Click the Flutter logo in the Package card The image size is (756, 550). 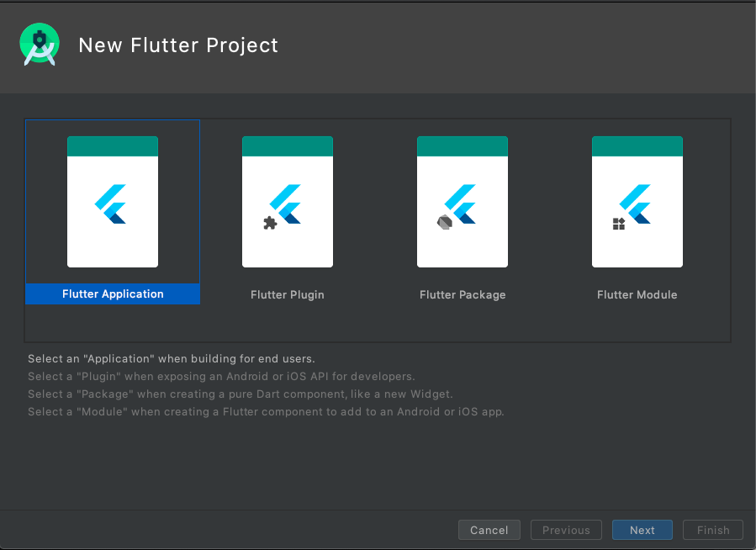pyautogui.click(x=462, y=204)
